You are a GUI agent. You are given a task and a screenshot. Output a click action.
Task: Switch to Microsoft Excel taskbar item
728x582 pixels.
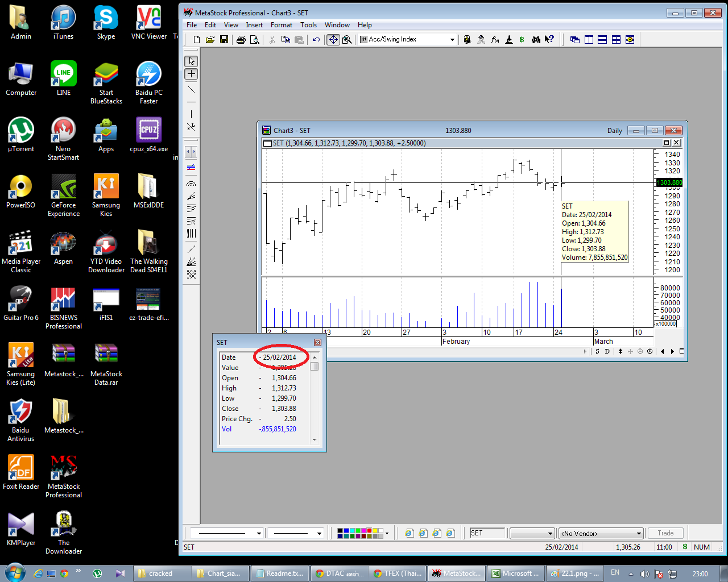[x=516, y=573]
